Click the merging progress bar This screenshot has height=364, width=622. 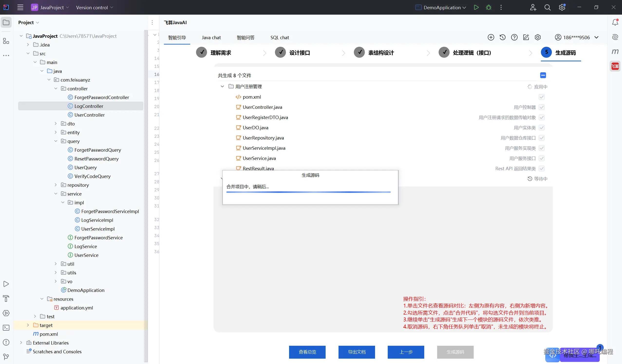(x=308, y=192)
